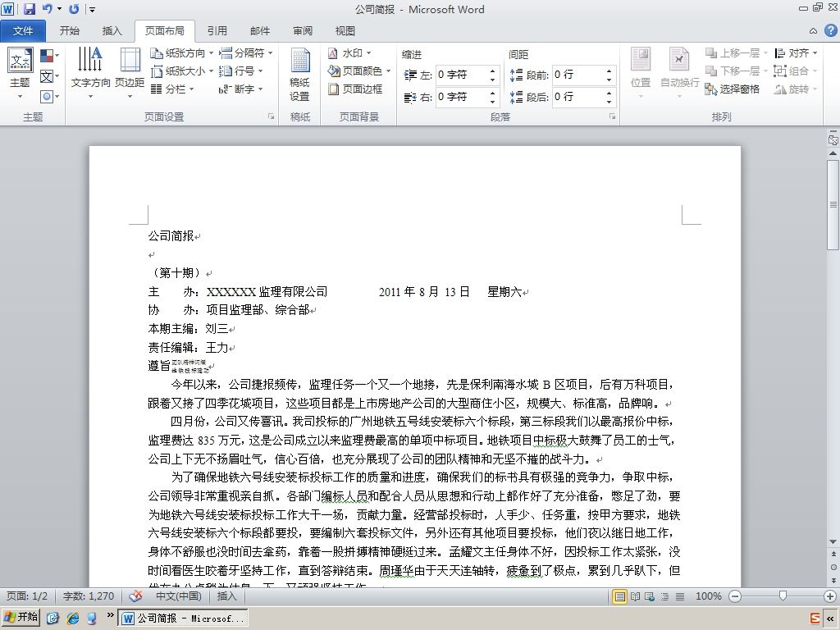
Task: Toggle the ruler button above the scrollbar
Action: coord(833,139)
